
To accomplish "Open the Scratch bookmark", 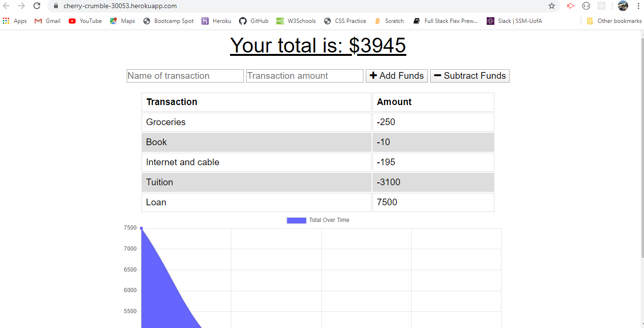I will click(x=389, y=21).
